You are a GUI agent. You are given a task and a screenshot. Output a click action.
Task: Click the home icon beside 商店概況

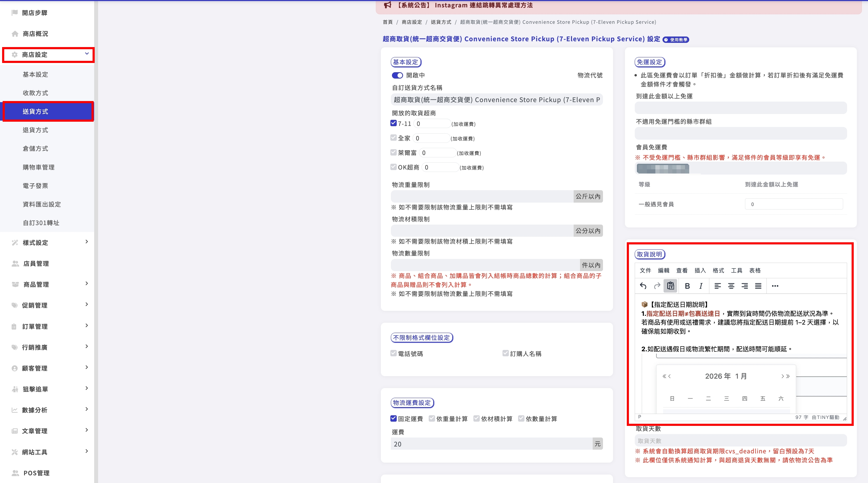tap(15, 34)
